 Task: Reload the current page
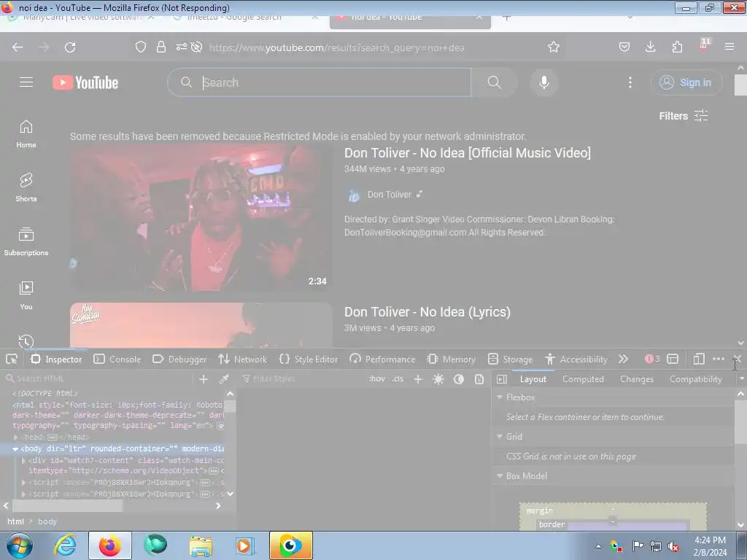click(x=70, y=47)
